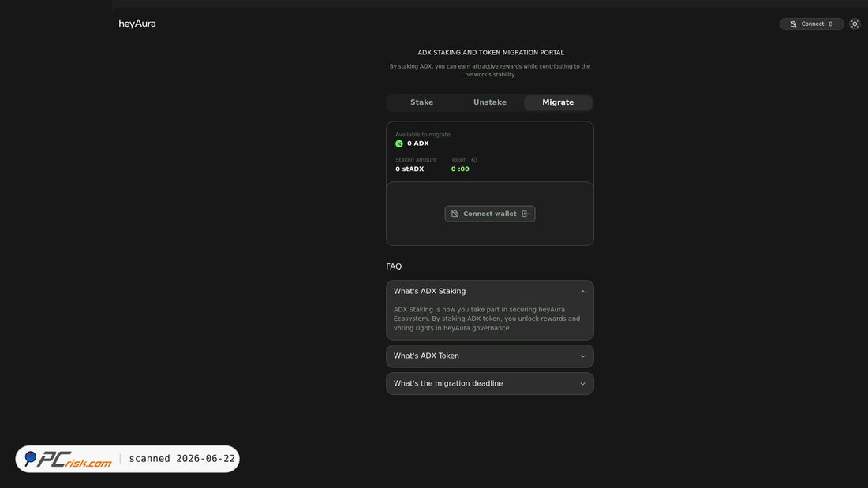This screenshot has height=488, width=868.
Task: Expand the What's the migration deadline FAQ
Action: [x=490, y=383]
